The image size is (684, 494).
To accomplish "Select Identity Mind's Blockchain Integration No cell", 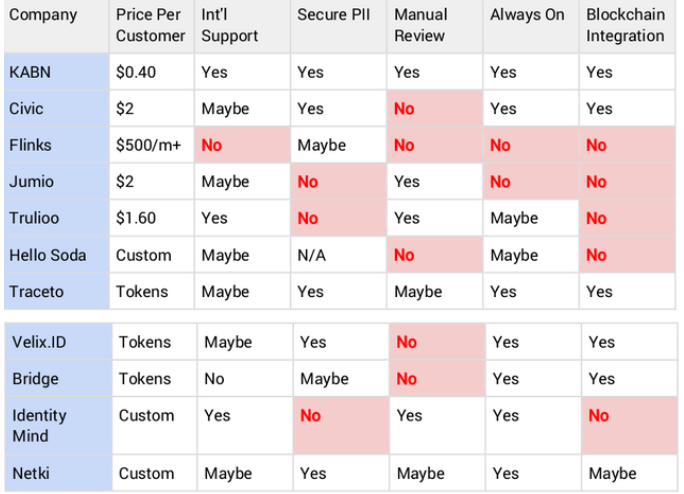I will 629,425.
